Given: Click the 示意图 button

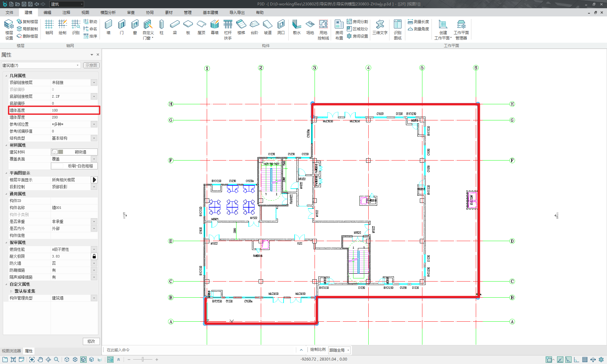Looking at the screenshot, I should coord(91,65).
